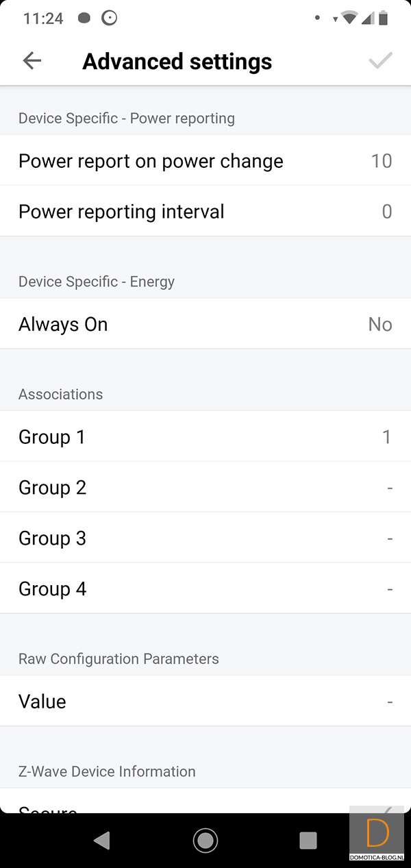Tap the Wi-Fi status bar icon
Screen dimensions: 411x868
click(349, 18)
